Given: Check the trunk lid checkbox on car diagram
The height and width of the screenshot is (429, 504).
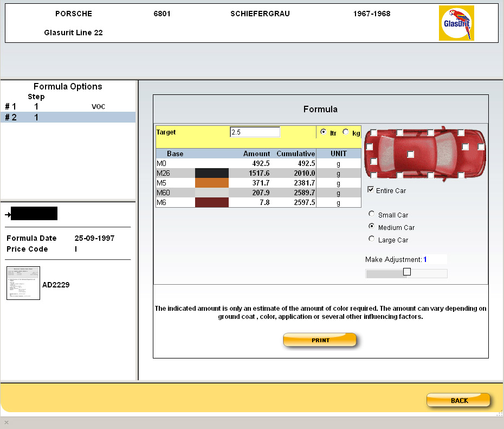Looking at the screenshot, I should (373, 161).
